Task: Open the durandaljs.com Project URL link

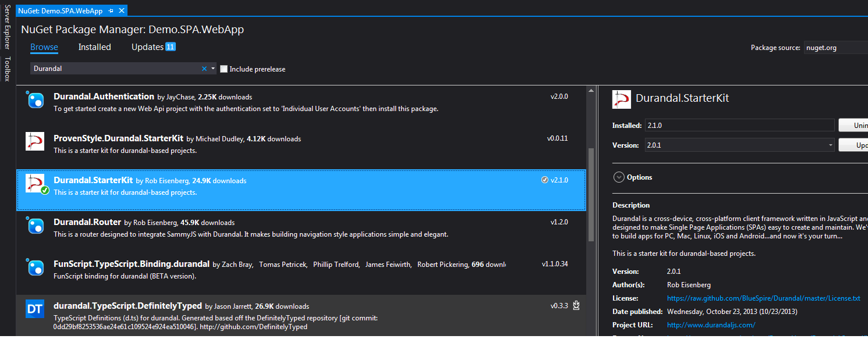Action: (711, 325)
